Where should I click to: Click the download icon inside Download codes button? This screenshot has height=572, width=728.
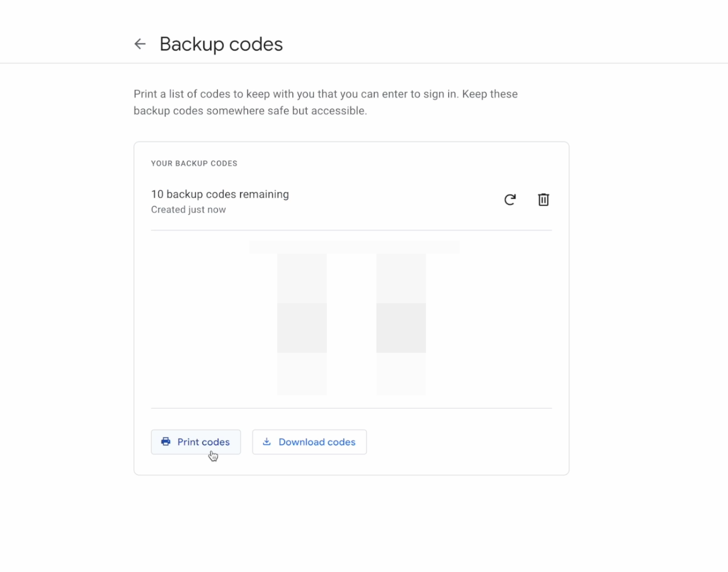[x=267, y=442]
